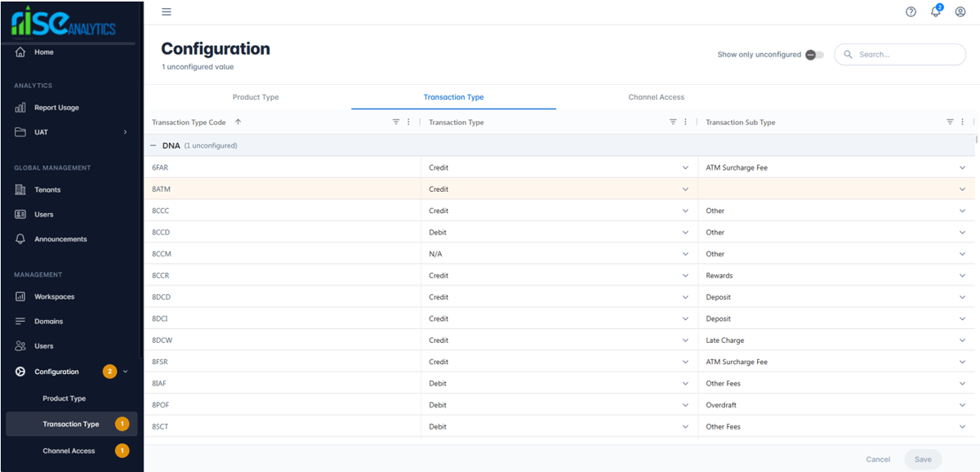Go to Home in sidebar
Viewport: 980px width, 472px height.
click(x=44, y=52)
